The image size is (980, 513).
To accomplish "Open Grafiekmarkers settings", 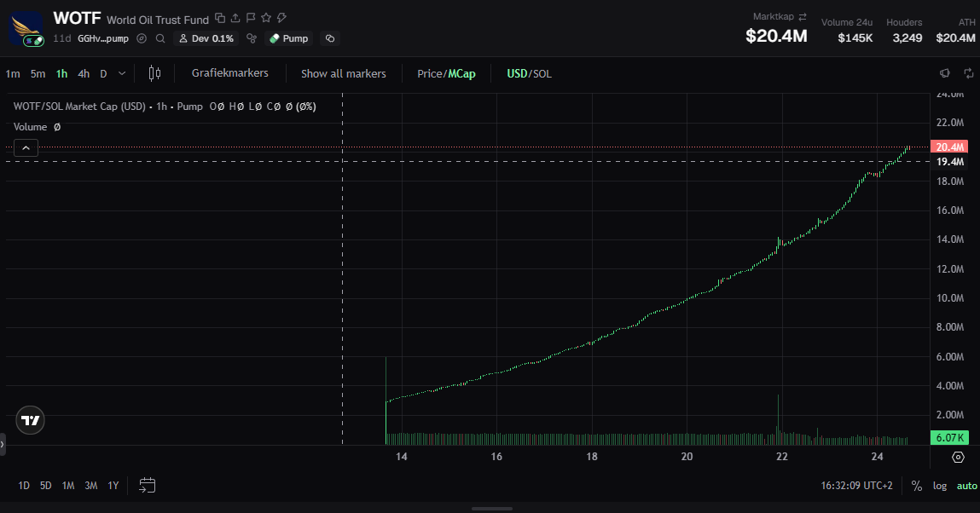I will pos(230,73).
